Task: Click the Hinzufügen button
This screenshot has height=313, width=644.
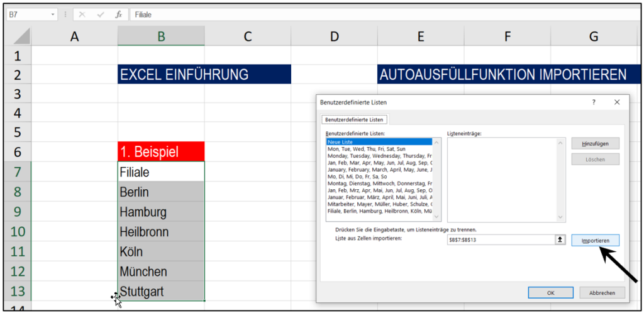Action: [595, 143]
